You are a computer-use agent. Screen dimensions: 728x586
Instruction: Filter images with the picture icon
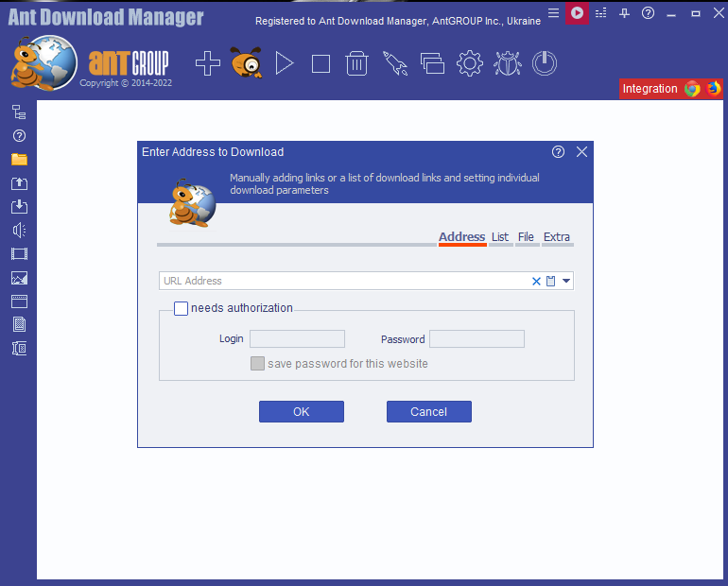click(19, 278)
